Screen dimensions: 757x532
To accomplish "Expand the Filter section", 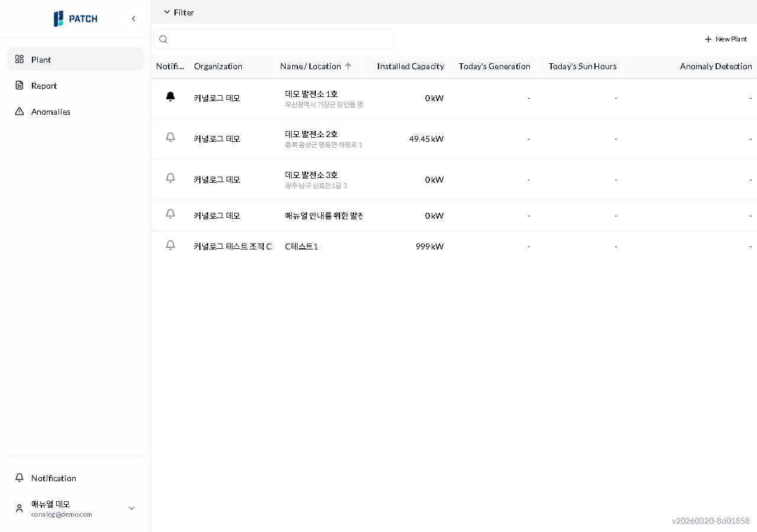I will [179, 12].
